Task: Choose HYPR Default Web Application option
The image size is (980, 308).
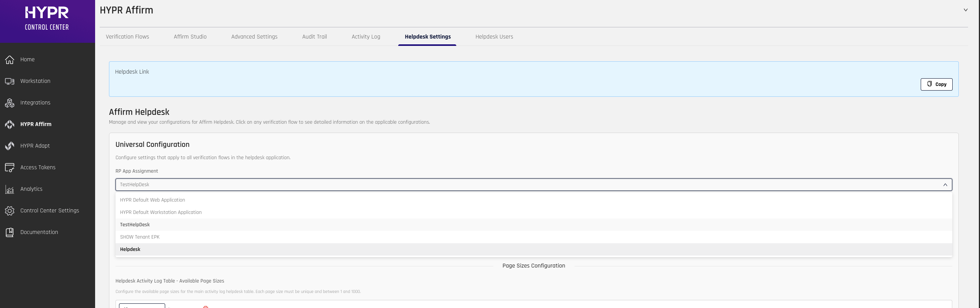Action: pyautogui.click(x=534, y=200)
